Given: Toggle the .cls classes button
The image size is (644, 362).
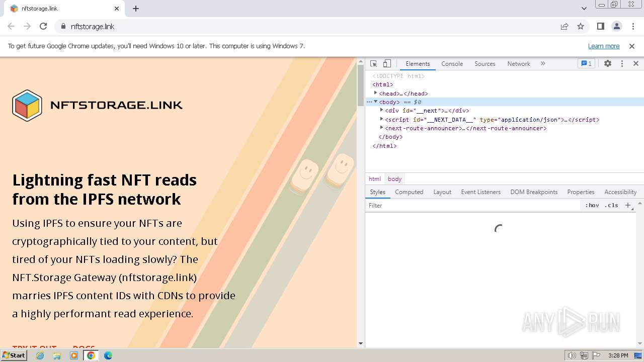Looking at the screenshot, I should click(611, 205).
